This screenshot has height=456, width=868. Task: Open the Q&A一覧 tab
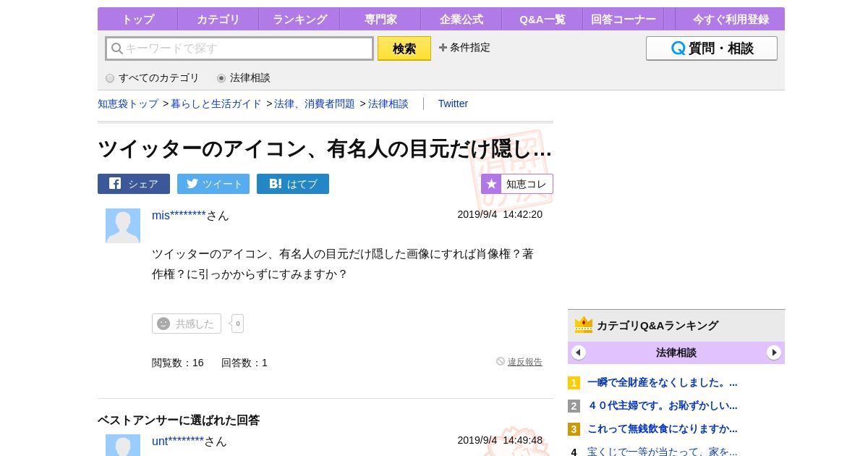tap(542, 20)
